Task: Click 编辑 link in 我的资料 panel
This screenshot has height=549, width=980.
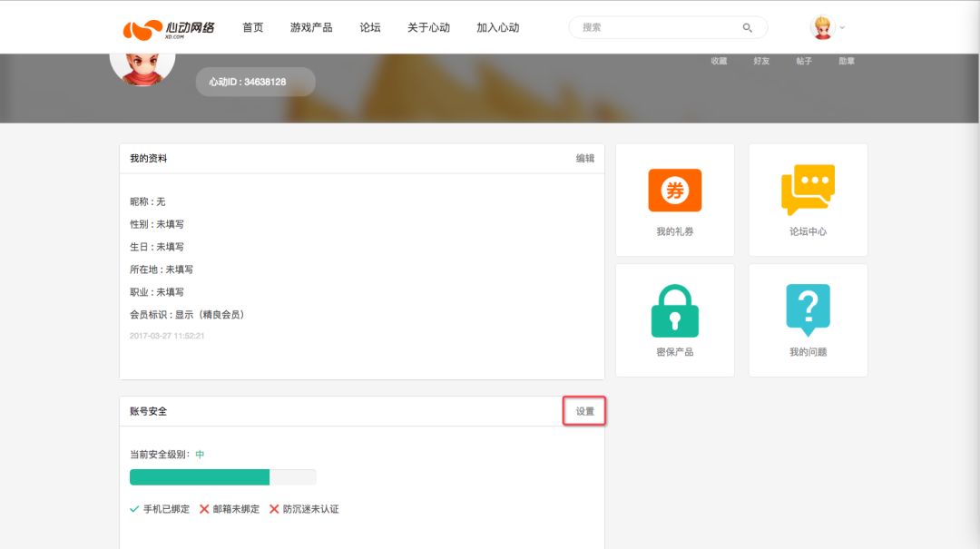Action: pos(585,158)
